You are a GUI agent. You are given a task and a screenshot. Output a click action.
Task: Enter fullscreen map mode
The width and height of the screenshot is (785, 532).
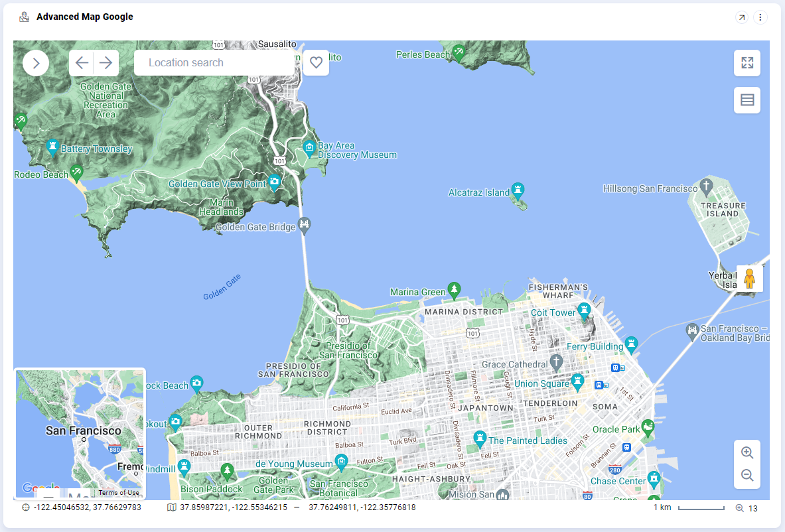click(x=747, y=63)
